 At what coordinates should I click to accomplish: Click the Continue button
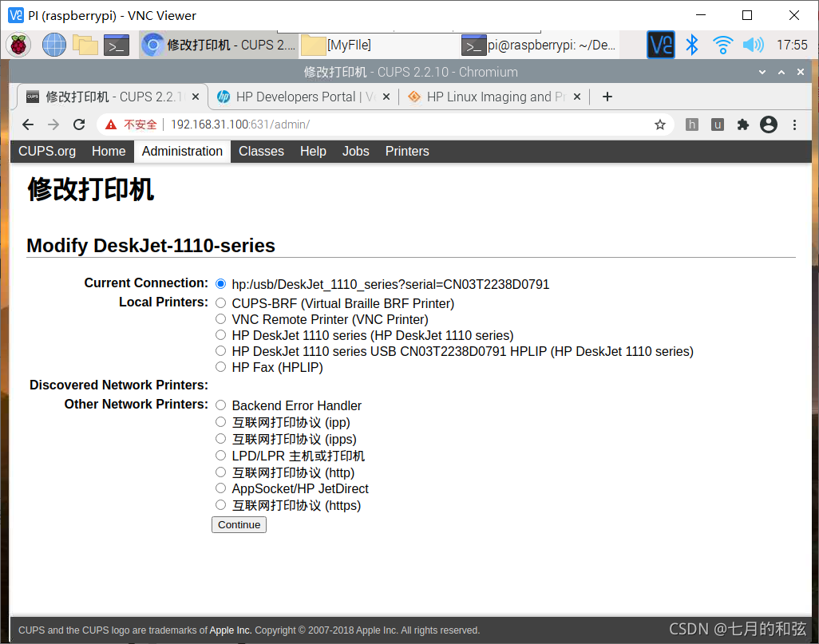point(239,524)
